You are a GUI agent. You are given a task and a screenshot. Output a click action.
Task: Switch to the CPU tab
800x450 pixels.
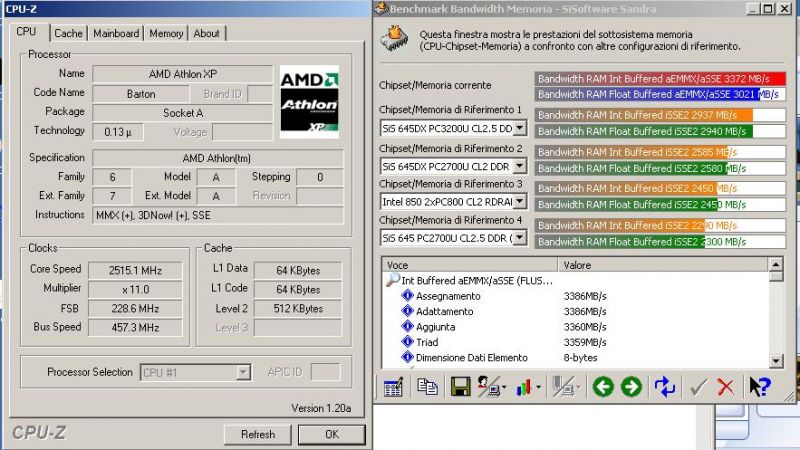tap(27, 32)
